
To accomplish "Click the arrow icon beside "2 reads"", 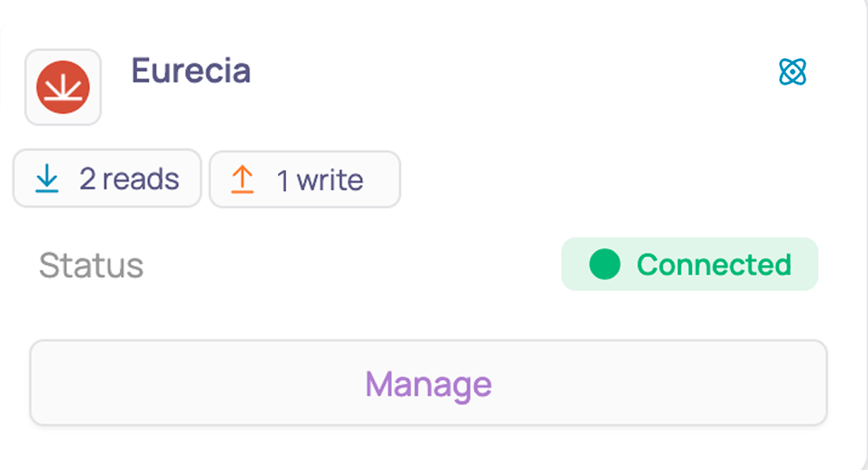I will click(47, 178).
